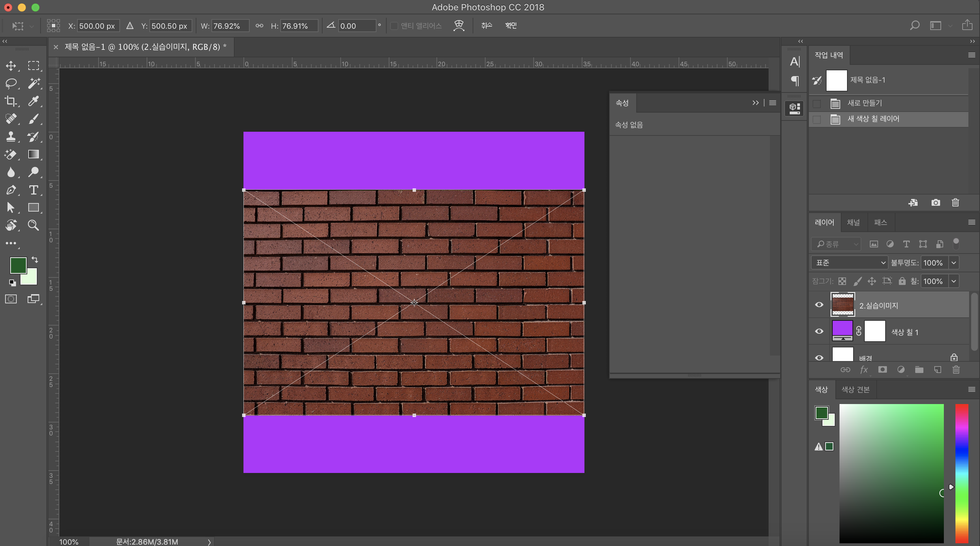Select the Eyedropper tool
Screen dimensions: 980x546
click(x=33, y=101)
